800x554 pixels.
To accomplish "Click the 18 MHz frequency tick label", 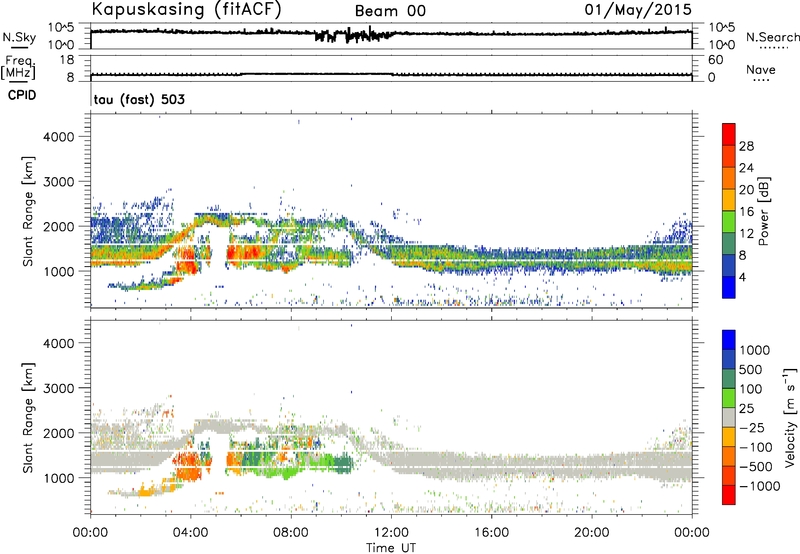I will [66, 60].
